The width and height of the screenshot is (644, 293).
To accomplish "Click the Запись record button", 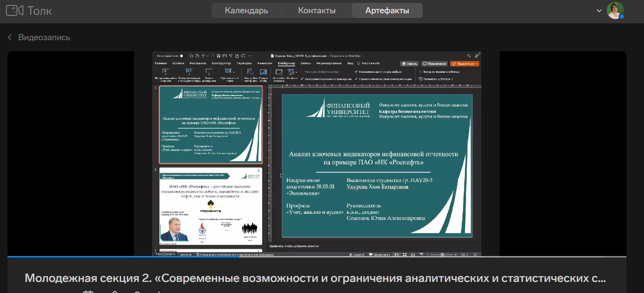I will click(409, 63).
